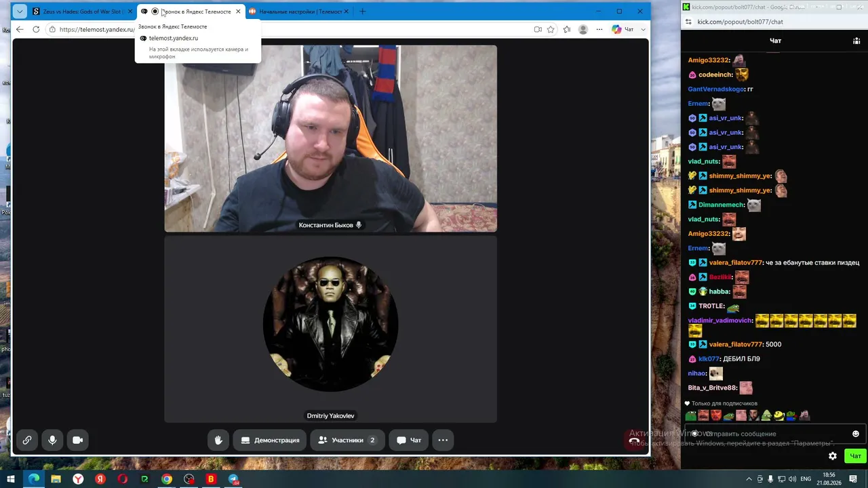Open Yandex Browser from the taskbar
Viewport: 868px width, 488px height.
pyautogui.click(x=78, y=479)
